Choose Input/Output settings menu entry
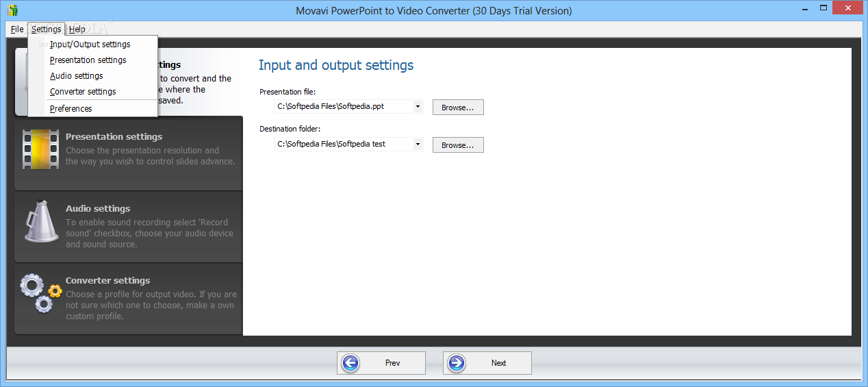868x387 pixels. [x=90, y=45]
